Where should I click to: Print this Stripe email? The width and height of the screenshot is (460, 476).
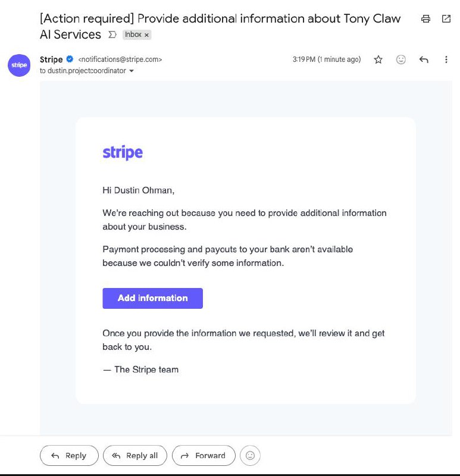(x=425, y=19)
